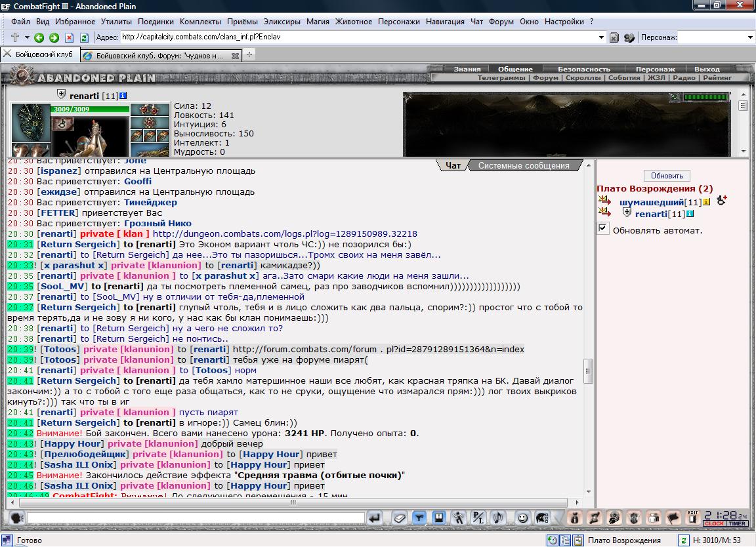Click the flag icon in bottom toolbar
This screenshot has width=756, height=547.
point(673,518)
